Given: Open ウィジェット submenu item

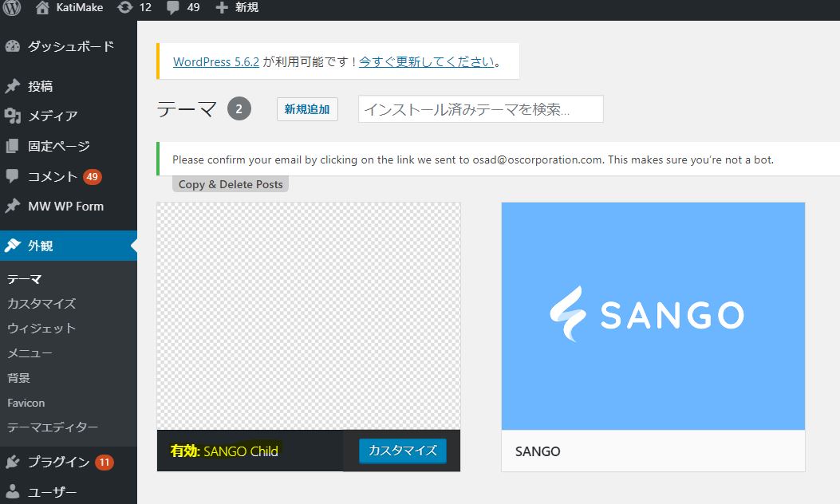Looking at the screenshot, I should (x=41, y=329).
